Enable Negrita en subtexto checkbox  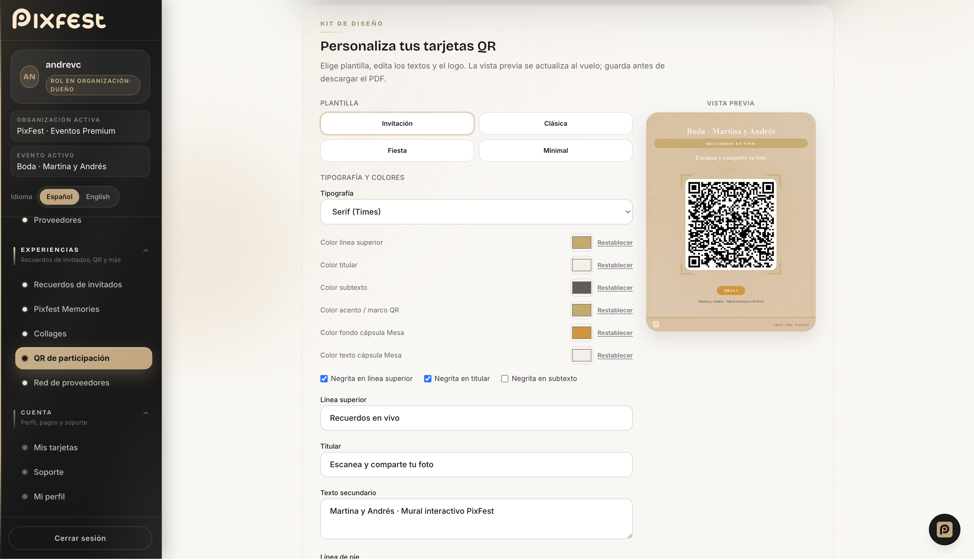coord(505,378)
